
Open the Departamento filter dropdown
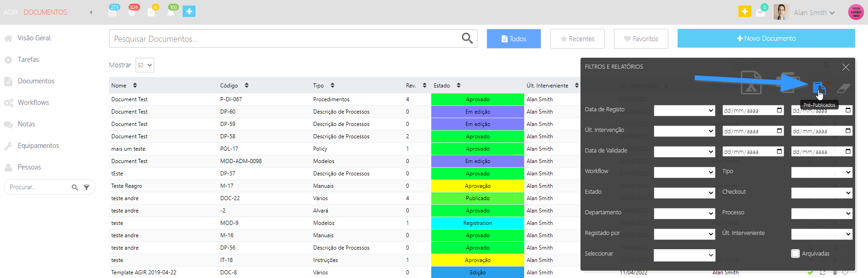(684, 213)
